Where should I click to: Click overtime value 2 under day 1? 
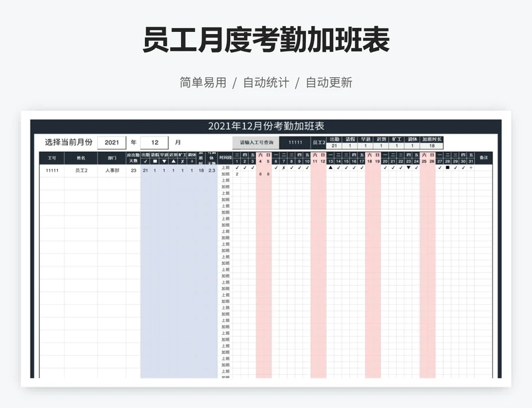point(237,174)
